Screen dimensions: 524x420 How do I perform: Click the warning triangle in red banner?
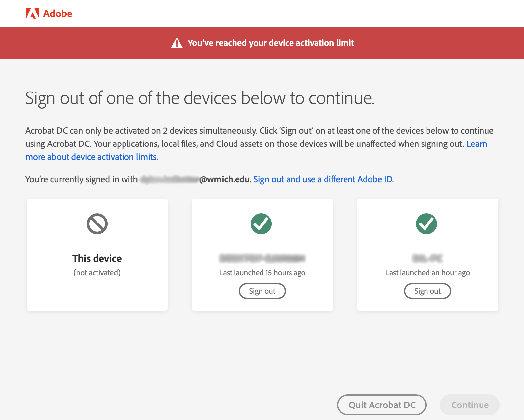pyautogui.click(x=177, y=43)
